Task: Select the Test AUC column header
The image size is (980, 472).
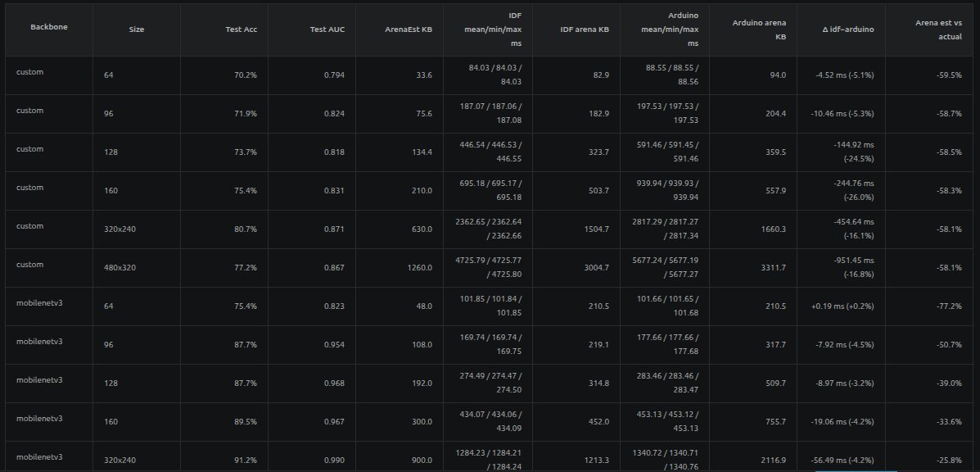Action: (x=327, y=29)
